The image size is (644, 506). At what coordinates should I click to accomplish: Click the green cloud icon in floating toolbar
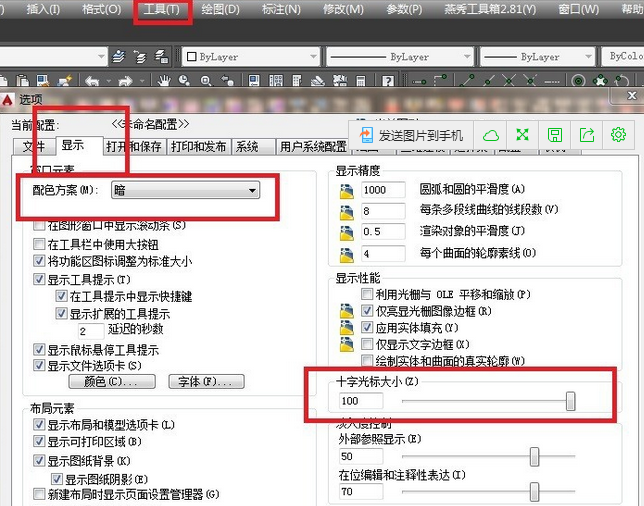[491, 134]
